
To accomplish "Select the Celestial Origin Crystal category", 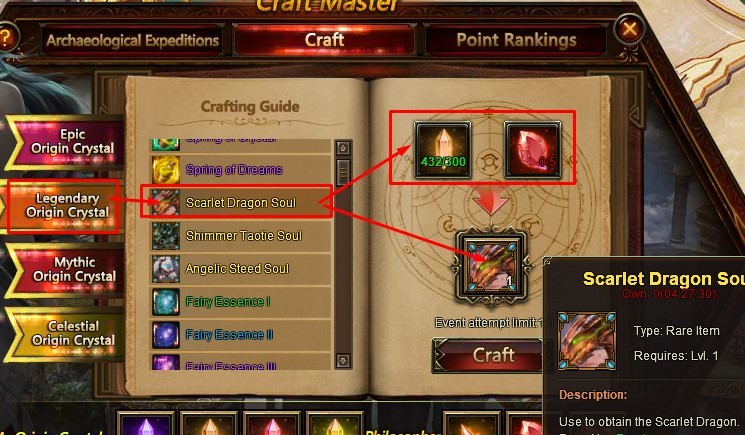I will [67, 333].
